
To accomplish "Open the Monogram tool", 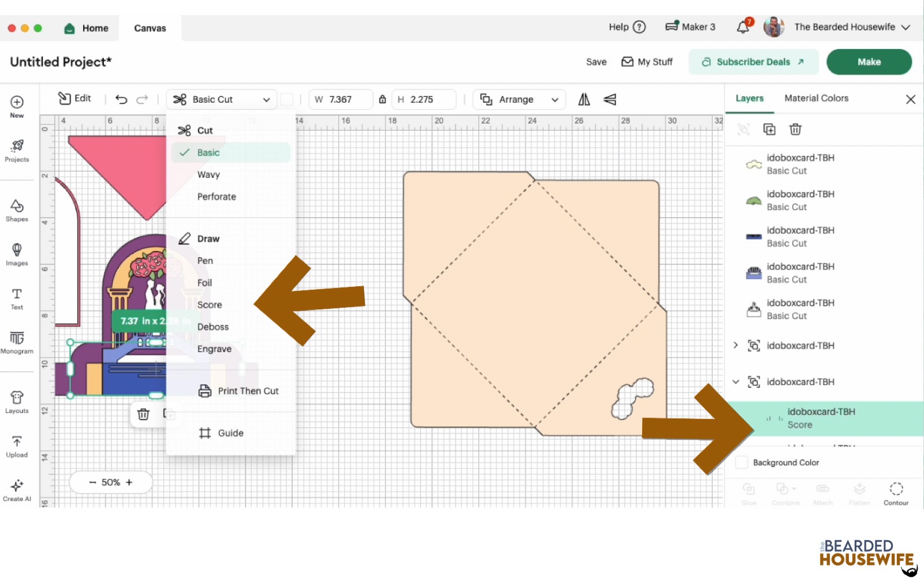I will [x=17, y=342].
